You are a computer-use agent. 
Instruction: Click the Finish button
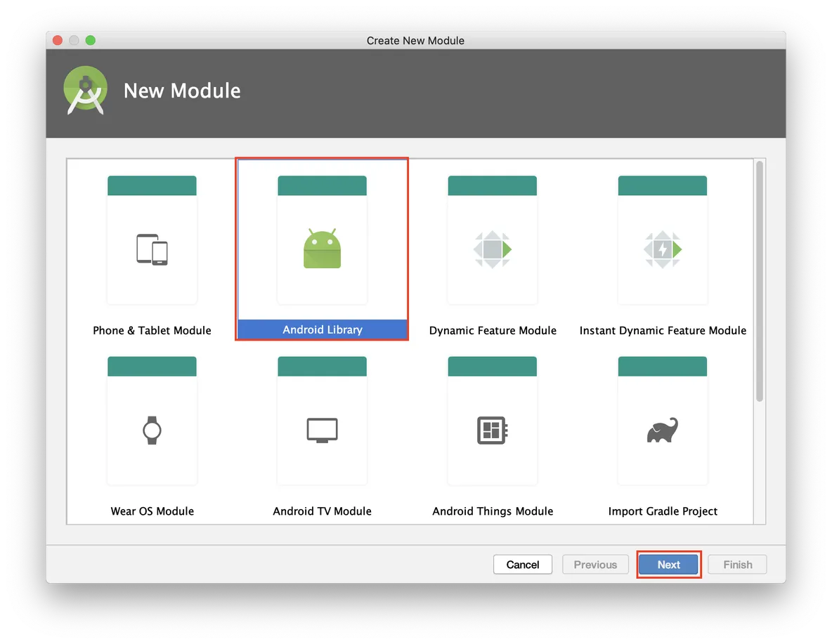coord(738,565)
